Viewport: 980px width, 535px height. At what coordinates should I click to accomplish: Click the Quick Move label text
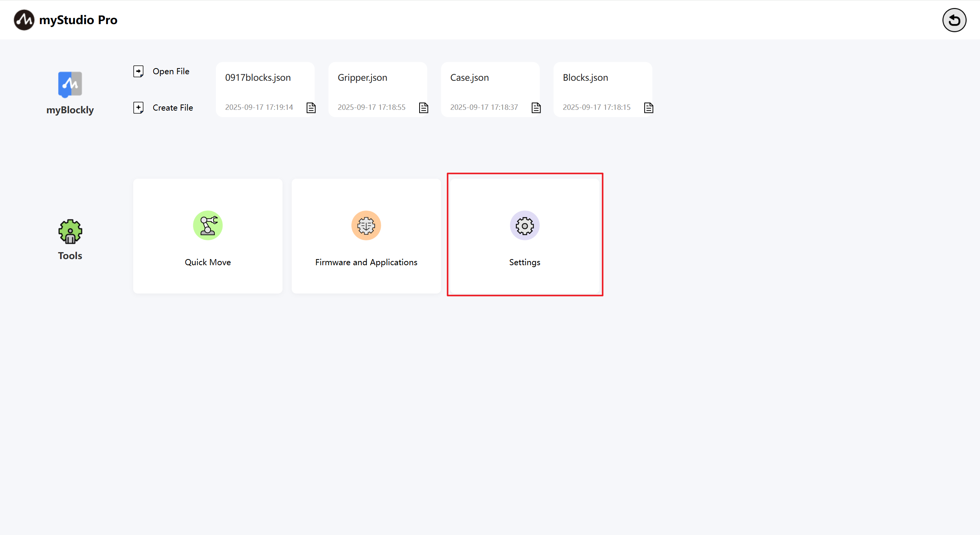(x=207, y=262)
